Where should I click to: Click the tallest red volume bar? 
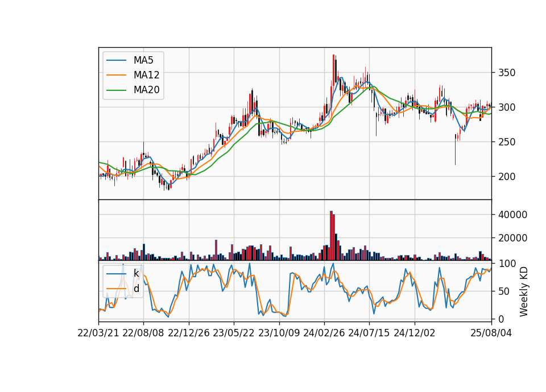[x=331, y=235]
